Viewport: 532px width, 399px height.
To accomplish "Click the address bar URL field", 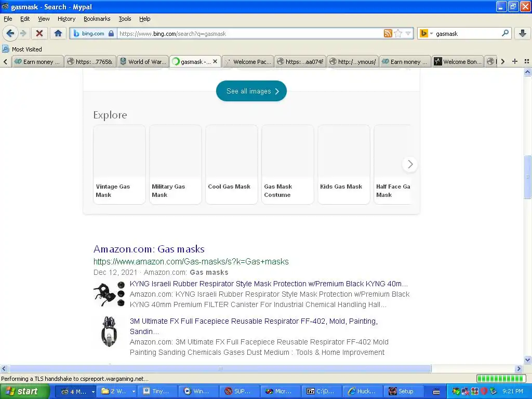I will click(250, 34).
